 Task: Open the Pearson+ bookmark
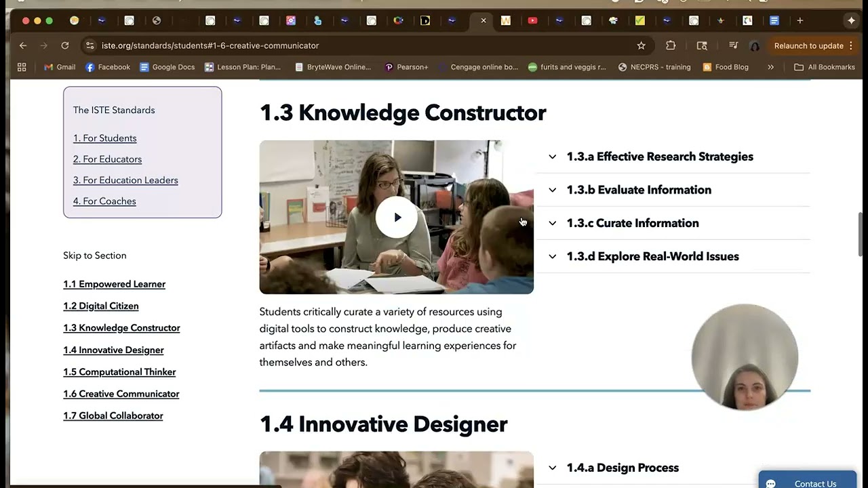point(406,67)
